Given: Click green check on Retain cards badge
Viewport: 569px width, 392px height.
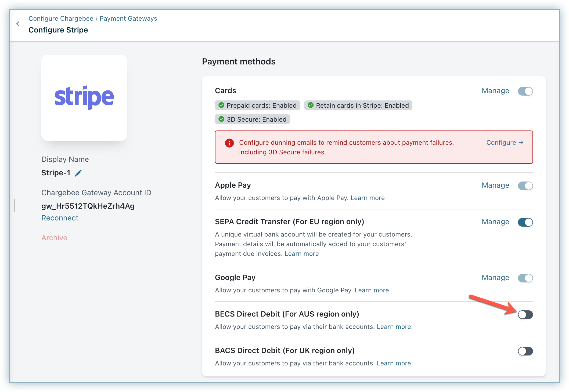Looking at the screenshot, I should tap(311, 105).
